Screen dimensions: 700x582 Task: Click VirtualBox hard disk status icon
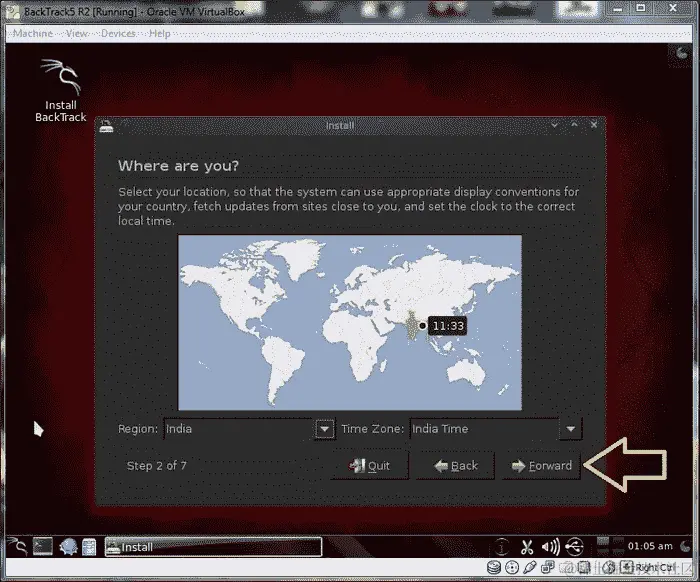pos(494,568)
